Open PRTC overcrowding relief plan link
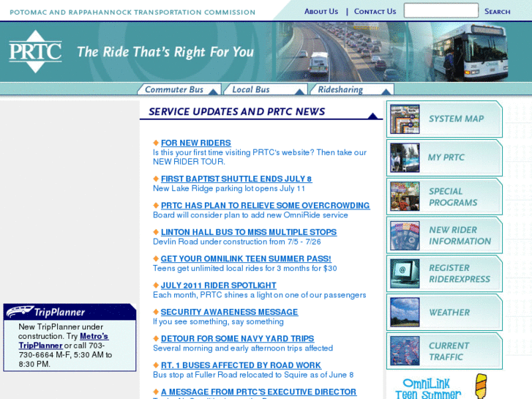This screenshot has height=399, width=532. pos(266,206)
